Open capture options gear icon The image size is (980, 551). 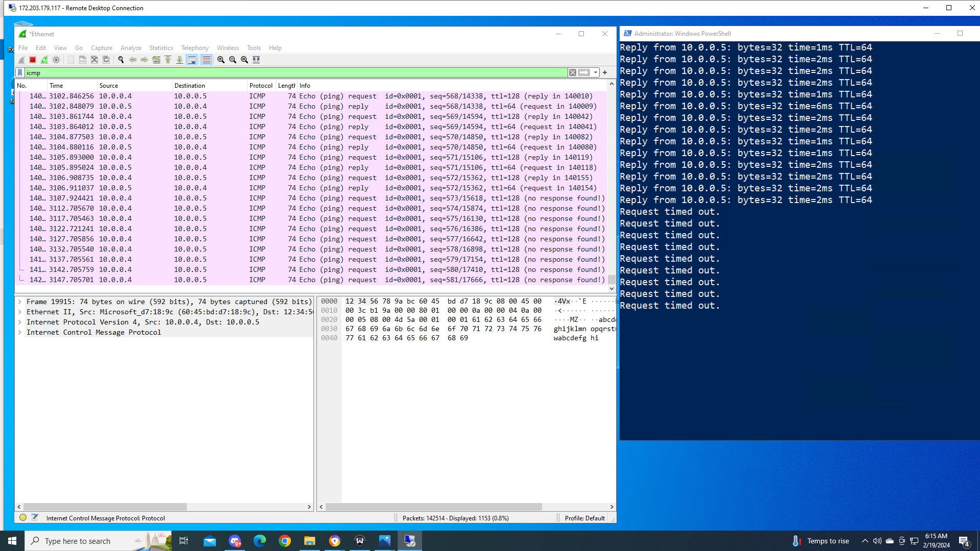[56, 60]
